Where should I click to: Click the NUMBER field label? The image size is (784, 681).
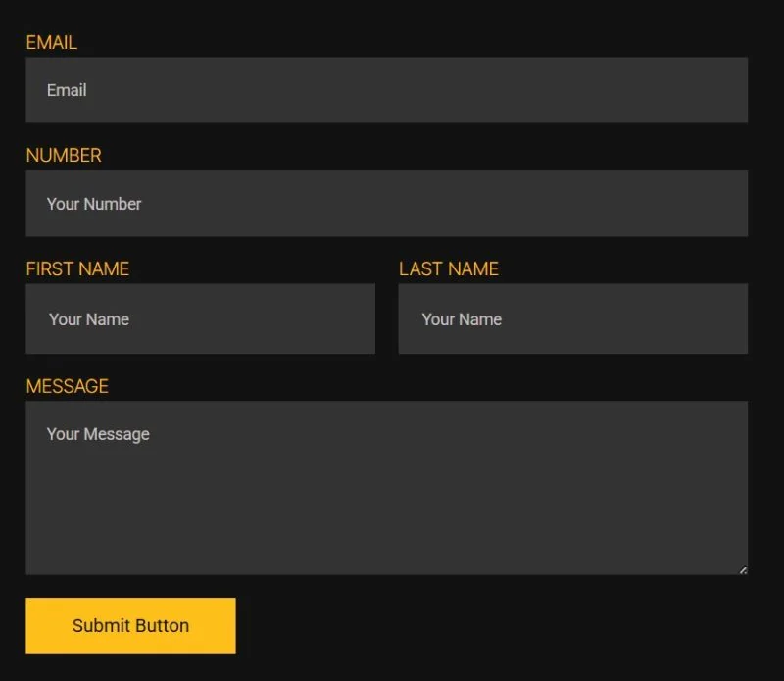tap(64, 156)
